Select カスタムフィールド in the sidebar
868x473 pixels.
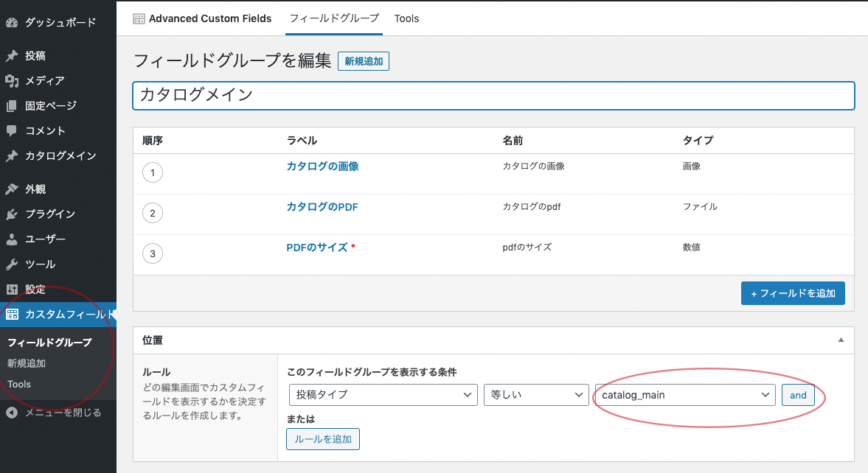tap(58, 314)
